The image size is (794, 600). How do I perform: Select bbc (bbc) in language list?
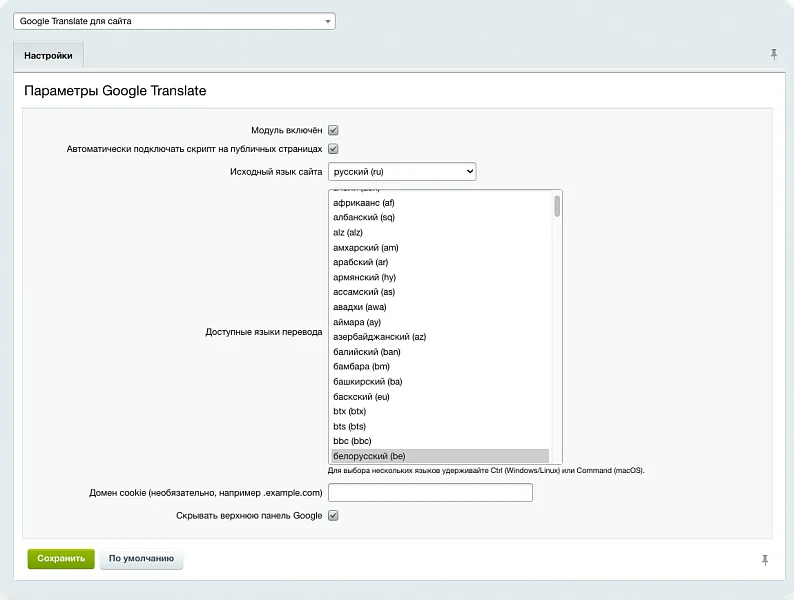point(440,441)
